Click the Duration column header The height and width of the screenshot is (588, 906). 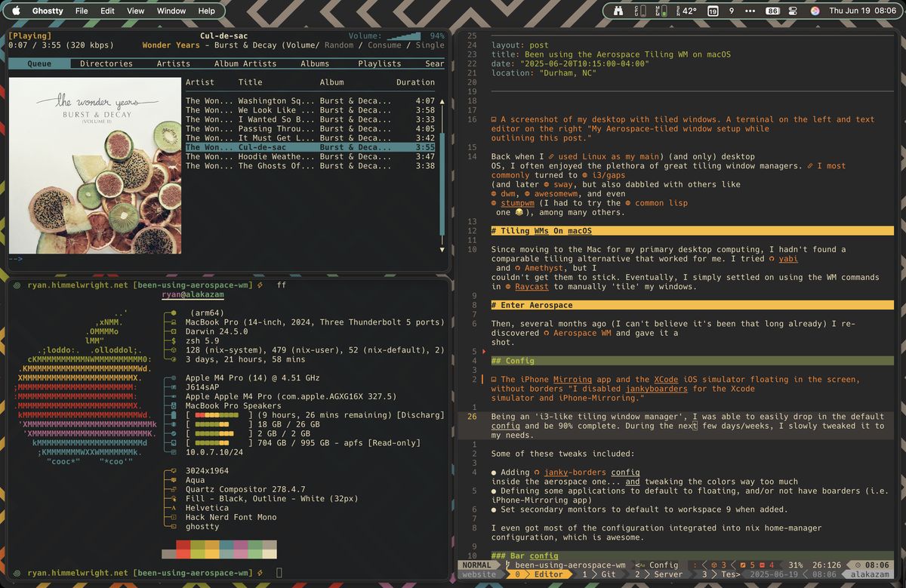pyautogui.click(x=415, y=82)
